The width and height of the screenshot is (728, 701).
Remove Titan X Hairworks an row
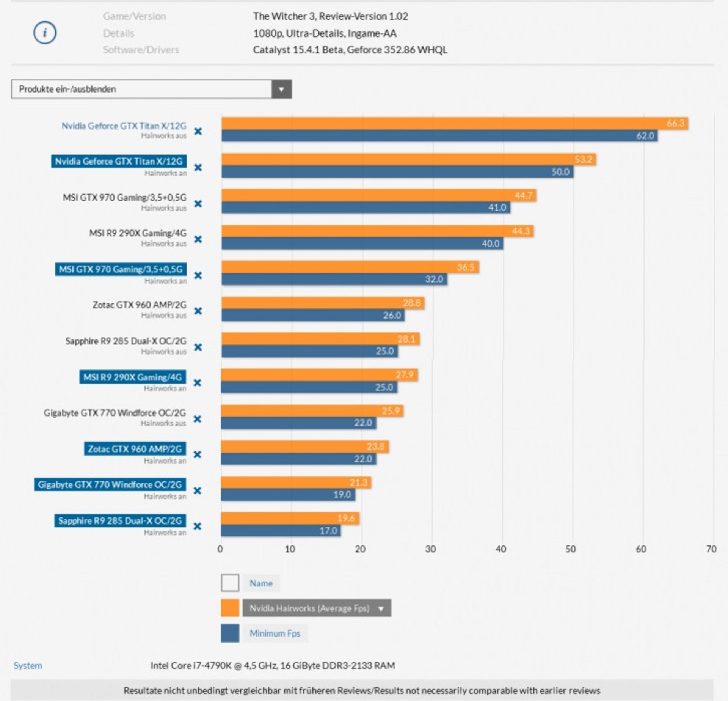[198, 167]
